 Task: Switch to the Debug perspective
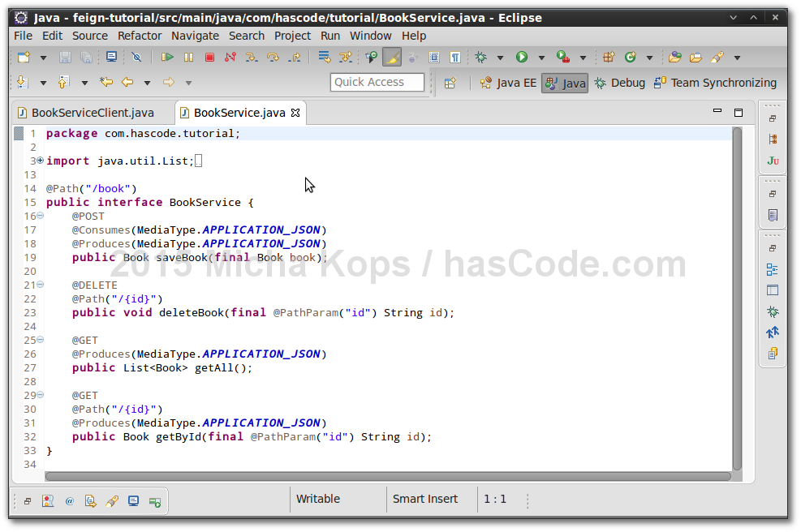tap(619, 83)
